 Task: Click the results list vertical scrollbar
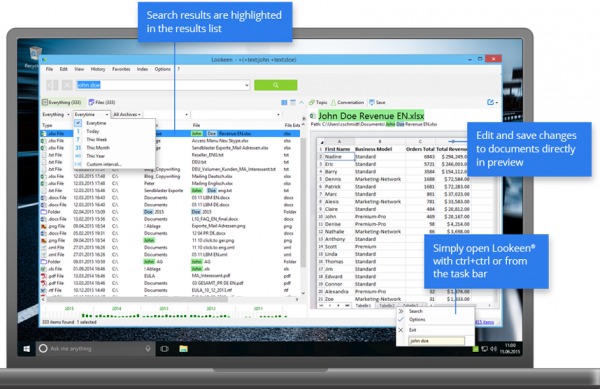coord(303,203)
